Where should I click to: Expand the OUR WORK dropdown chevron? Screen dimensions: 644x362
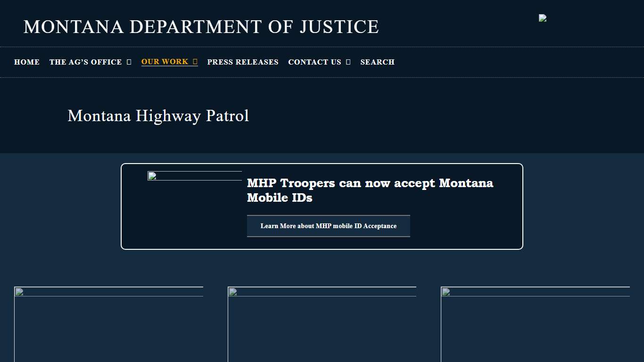[x=194, y=61]
